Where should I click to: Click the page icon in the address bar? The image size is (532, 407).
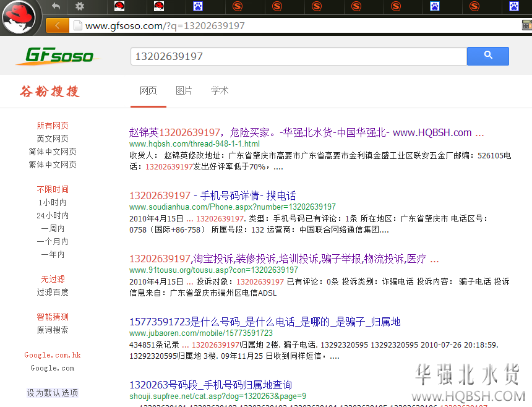(78, 25)
